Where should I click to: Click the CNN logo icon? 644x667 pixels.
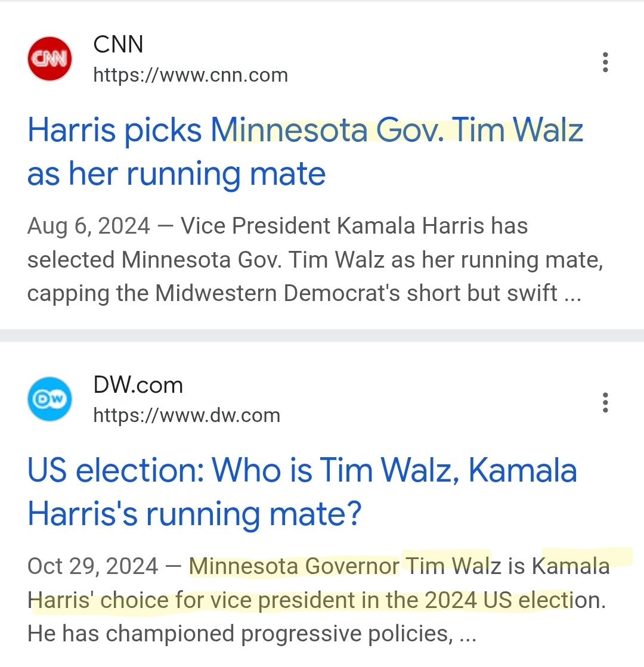tap(50, 58)
